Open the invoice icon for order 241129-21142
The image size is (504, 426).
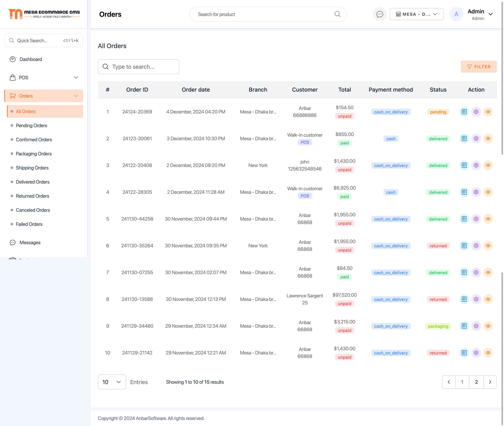464,353
